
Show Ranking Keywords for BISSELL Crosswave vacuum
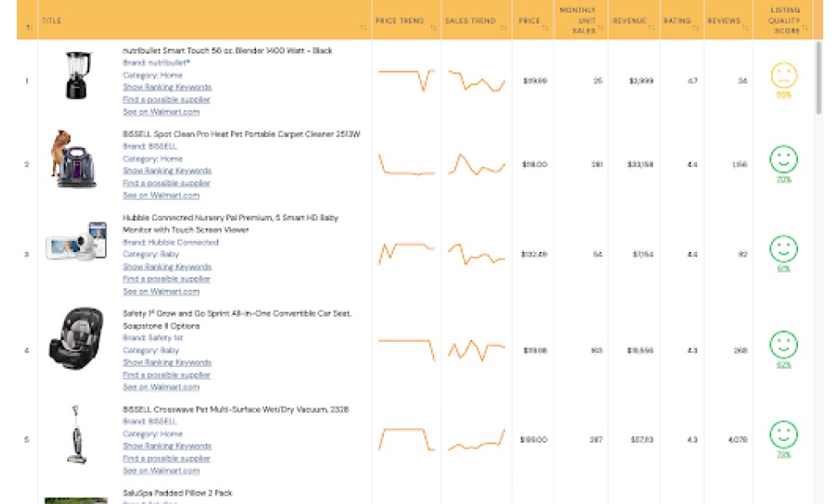(x=167, y=446)
